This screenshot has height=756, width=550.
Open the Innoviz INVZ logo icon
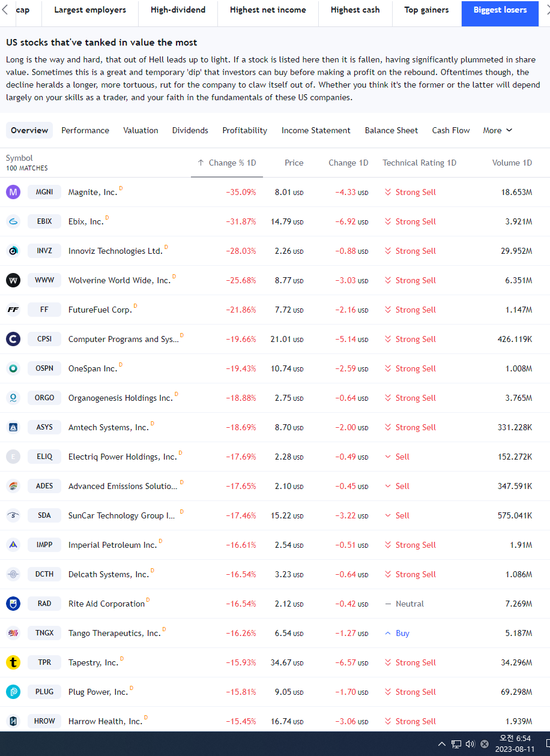tap(13, 251)
